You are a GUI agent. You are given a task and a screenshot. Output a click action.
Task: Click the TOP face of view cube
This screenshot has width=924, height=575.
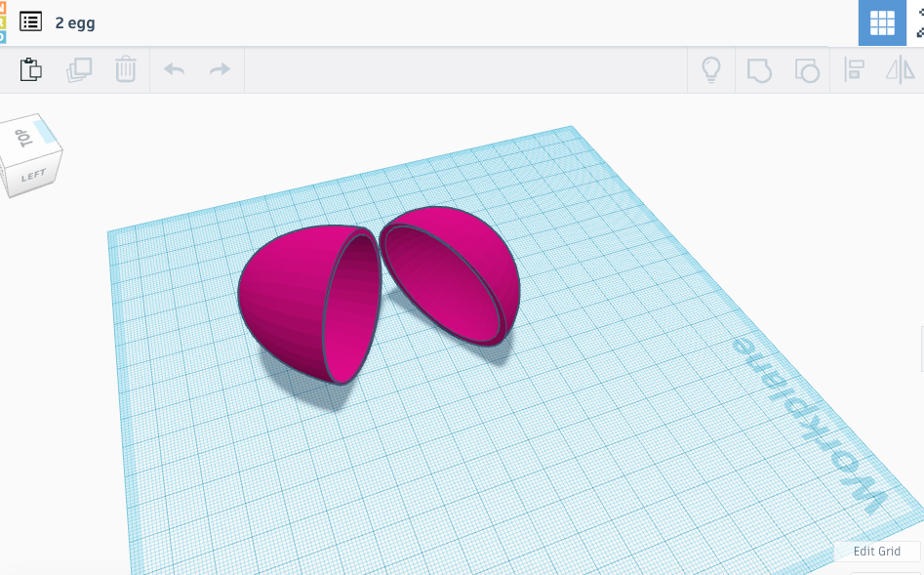tap(27, 137)
